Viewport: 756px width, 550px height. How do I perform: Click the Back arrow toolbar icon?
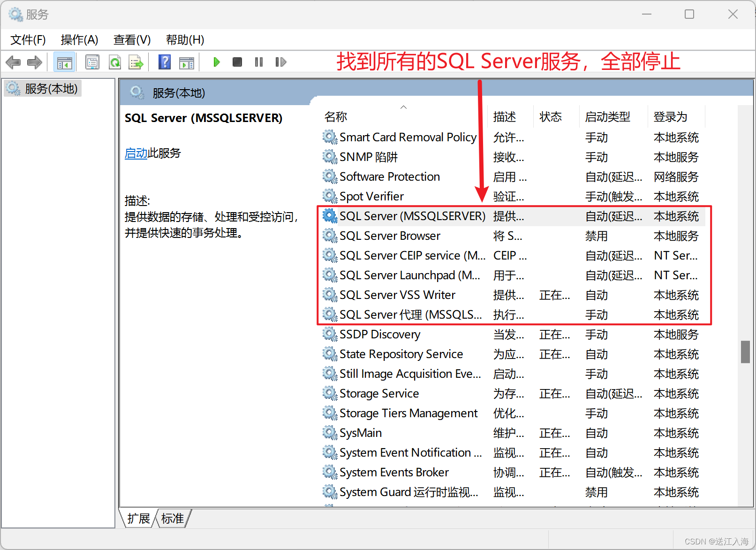pos(13,62)
